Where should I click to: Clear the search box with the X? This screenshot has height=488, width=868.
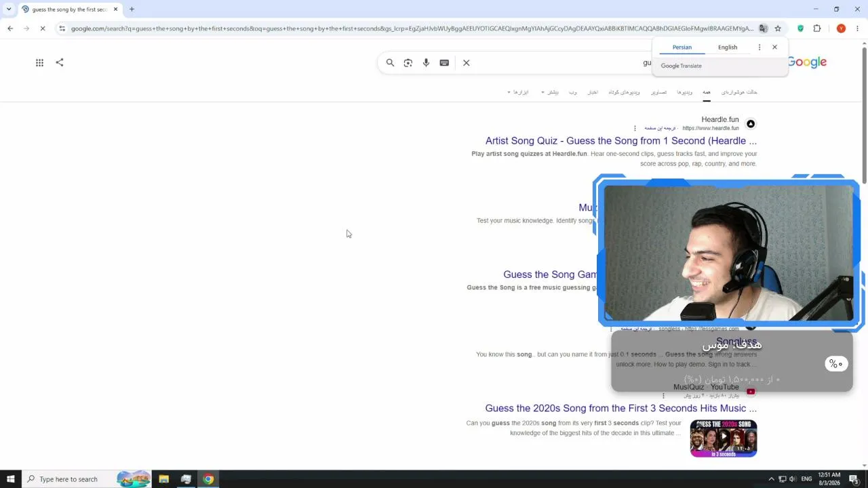[x=467, y=63]
